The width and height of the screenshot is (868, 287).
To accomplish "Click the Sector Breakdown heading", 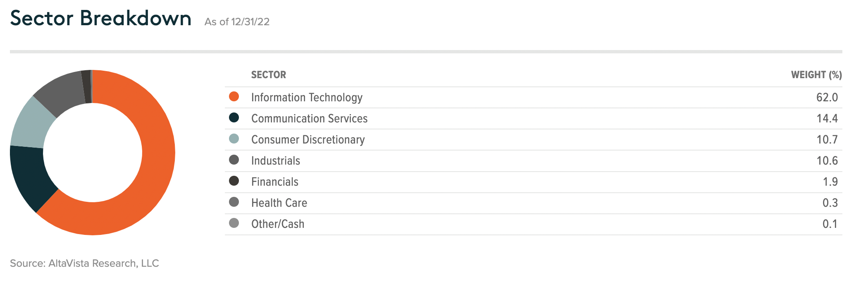I will 101,18.
